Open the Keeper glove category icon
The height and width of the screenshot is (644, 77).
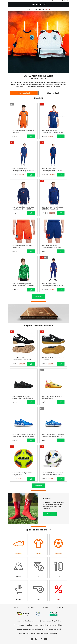(19, 589)
